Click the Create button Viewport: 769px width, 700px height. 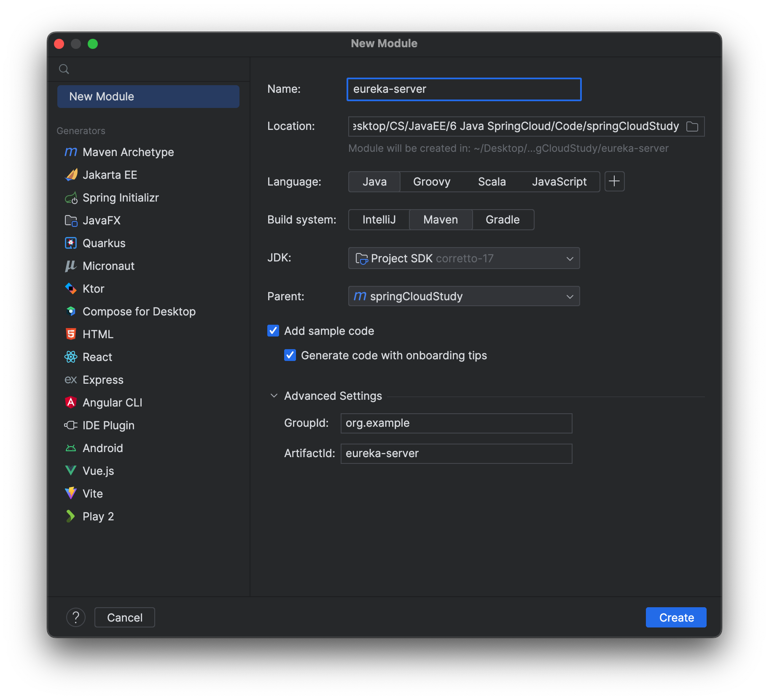675,617
